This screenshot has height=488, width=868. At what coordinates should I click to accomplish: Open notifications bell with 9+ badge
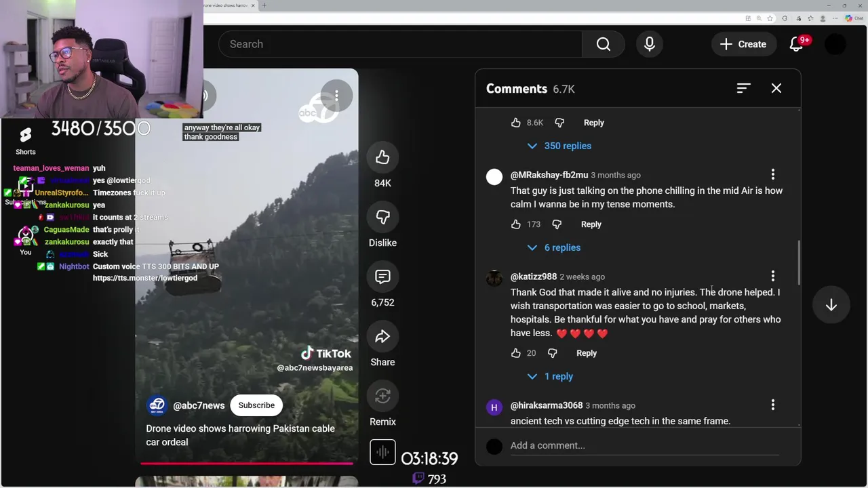[x=797, y=44]
